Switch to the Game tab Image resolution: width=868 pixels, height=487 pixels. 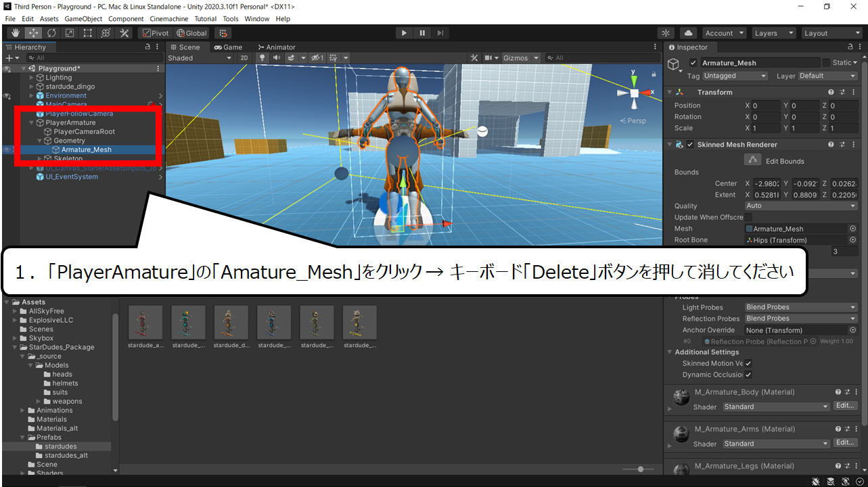point(228,47)
